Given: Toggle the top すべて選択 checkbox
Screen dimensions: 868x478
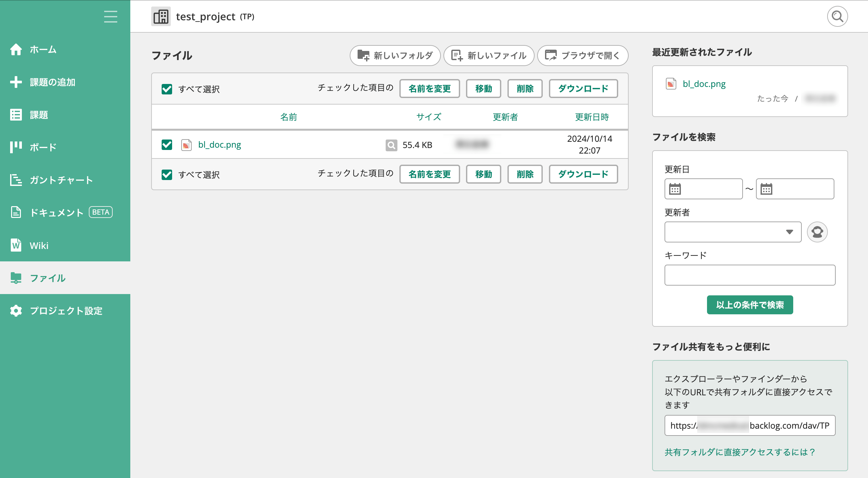Looking at the screenshot, I should (167, 89).
